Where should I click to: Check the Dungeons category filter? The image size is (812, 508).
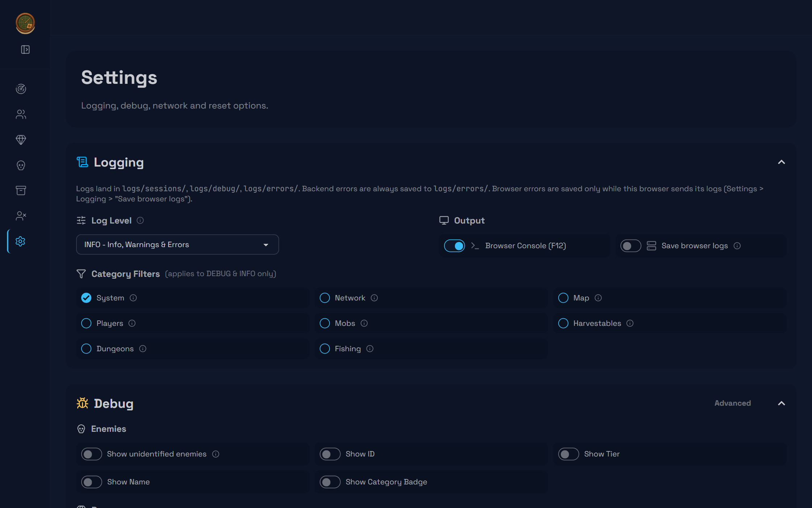tap(86, 349)
